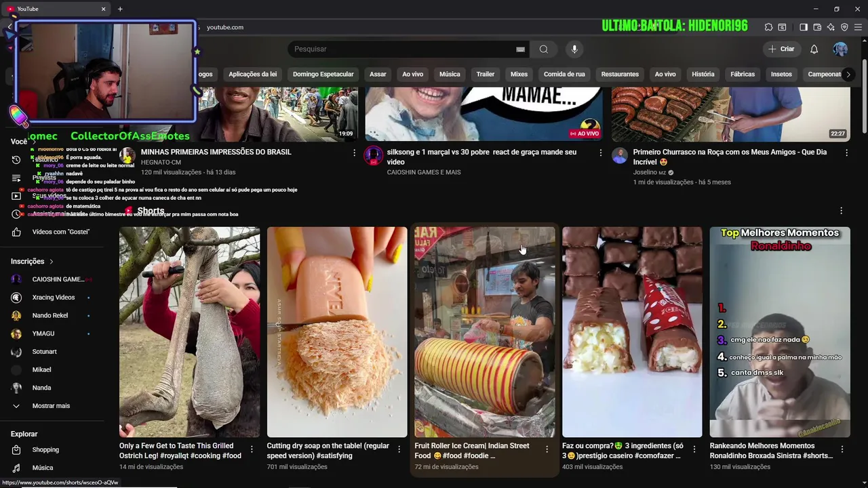Viewport: 868px width, 488px height.
Task: Select the Insetos chip
Action: click(x=781, y=74)
